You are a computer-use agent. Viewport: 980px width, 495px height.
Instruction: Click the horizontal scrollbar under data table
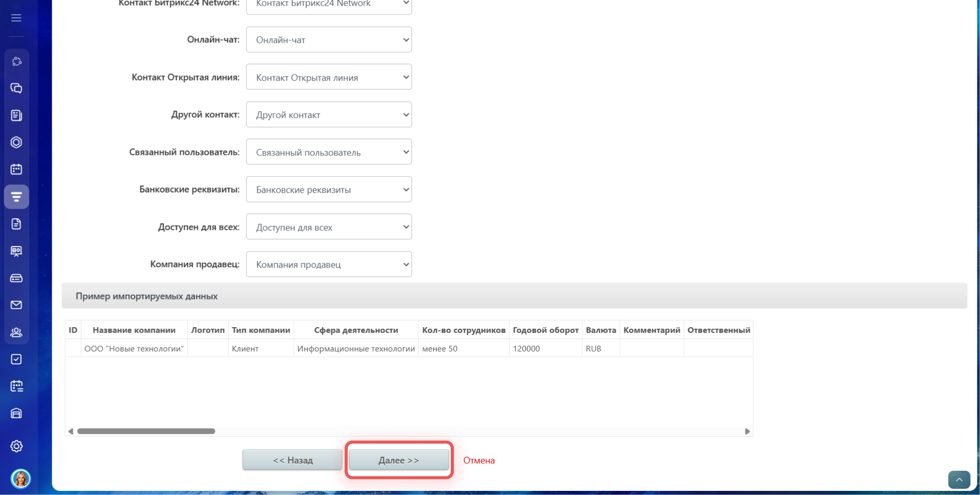(146, 431)
